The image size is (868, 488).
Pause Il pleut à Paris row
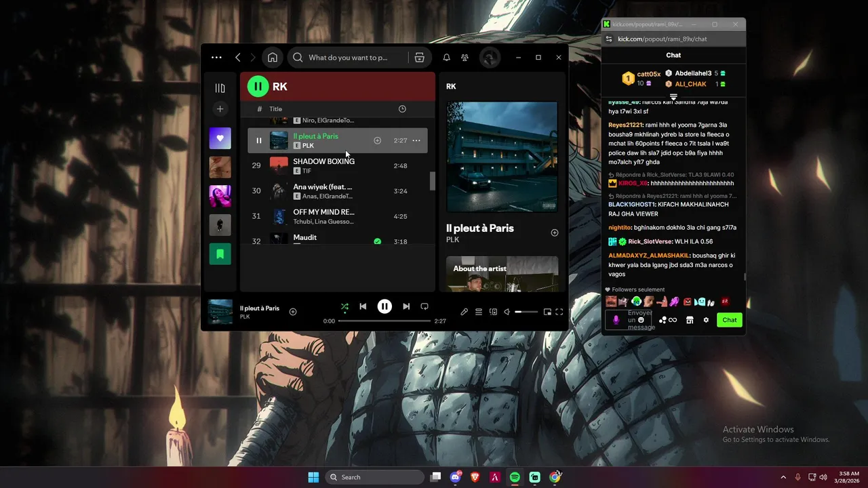pos(258,141)
